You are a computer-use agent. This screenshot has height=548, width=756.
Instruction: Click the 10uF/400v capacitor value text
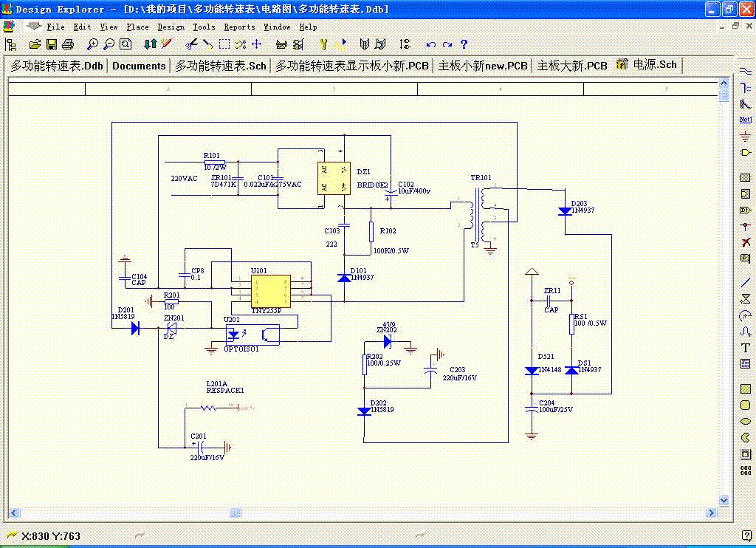pos(414,191)
